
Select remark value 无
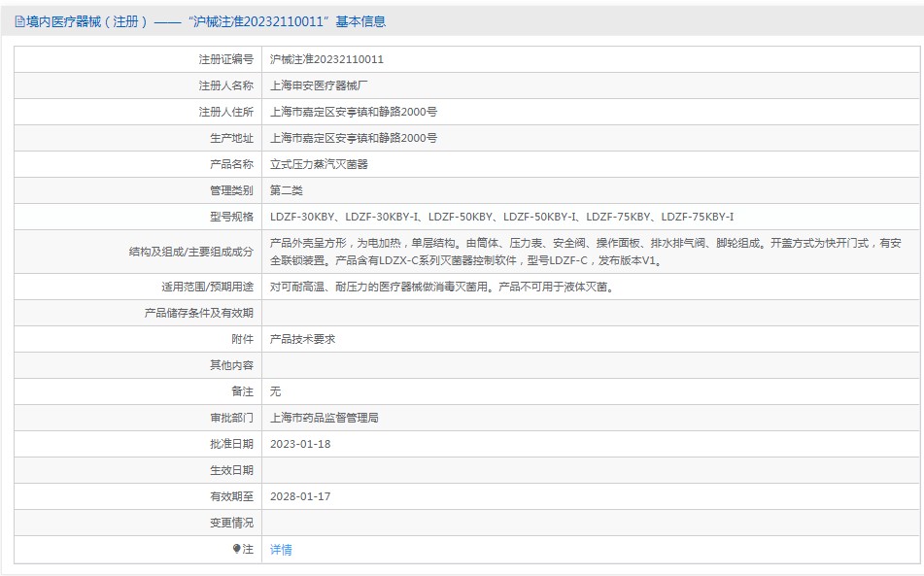275,391
